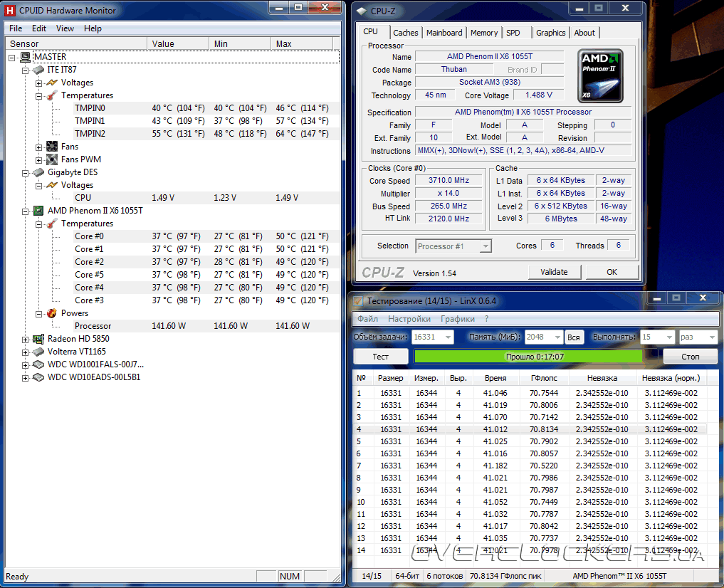Click the WDC WD10EADS-00L5B1 hard drive icon
The width and height of the screenshot is (724, 588).
(38, 377)
